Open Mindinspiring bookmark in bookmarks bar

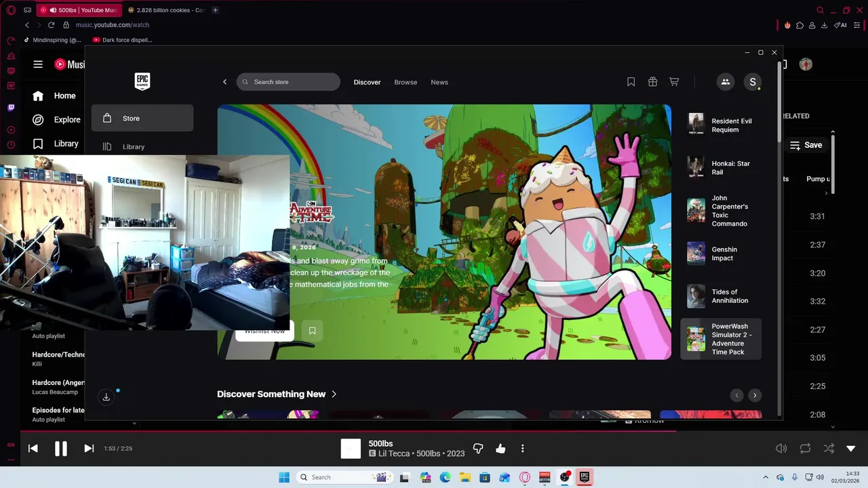click(52, 40)
